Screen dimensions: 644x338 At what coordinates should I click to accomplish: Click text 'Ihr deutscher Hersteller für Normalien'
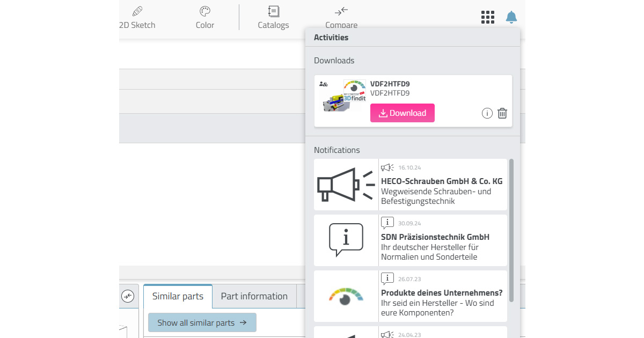tap(430, 252)
